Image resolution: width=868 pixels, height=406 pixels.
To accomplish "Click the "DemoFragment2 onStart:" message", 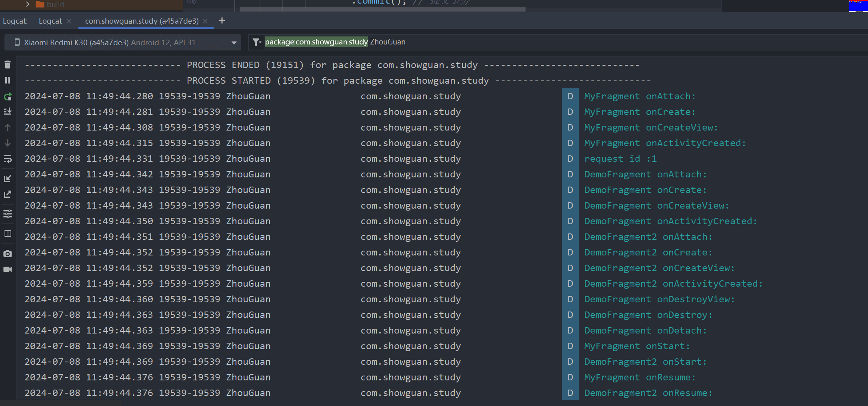I will pyautogui.click(x=646, y=362).
